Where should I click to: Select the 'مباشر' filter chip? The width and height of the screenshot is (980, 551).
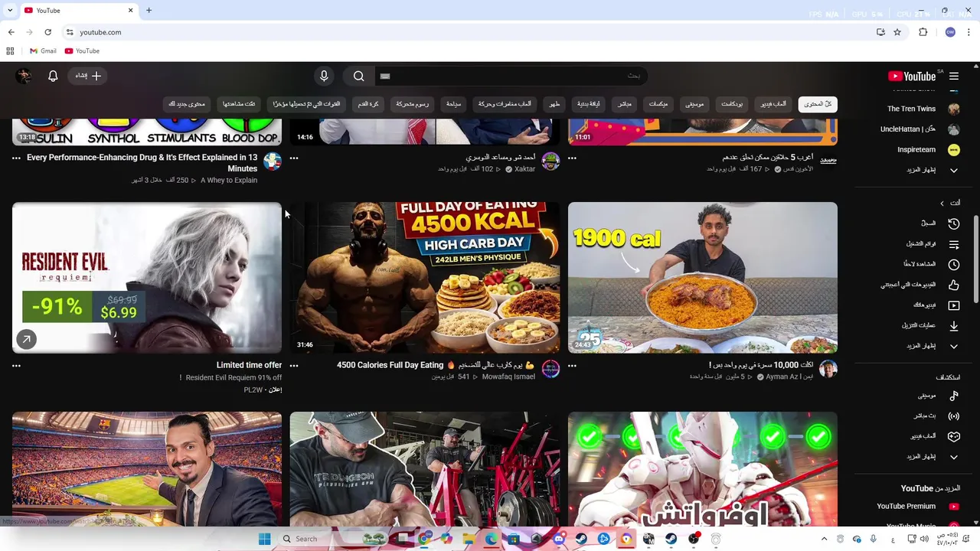[x=625, y=104]
